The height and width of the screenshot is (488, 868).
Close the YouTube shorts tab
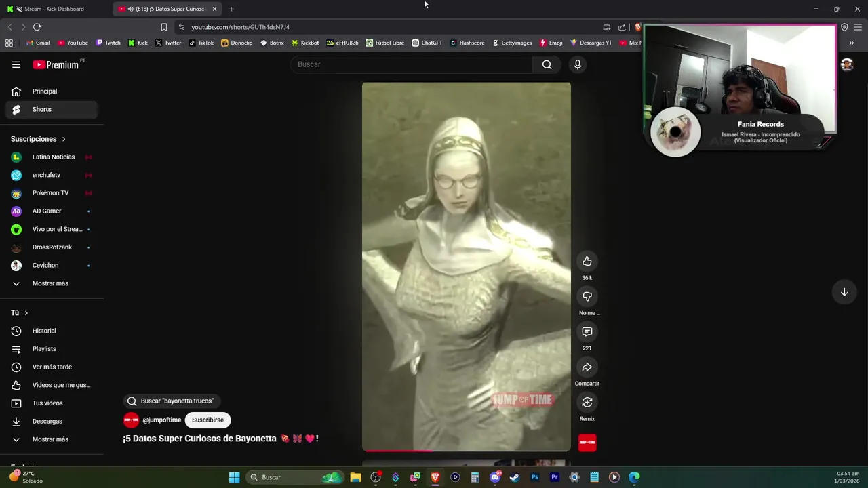tap(214, 9)
